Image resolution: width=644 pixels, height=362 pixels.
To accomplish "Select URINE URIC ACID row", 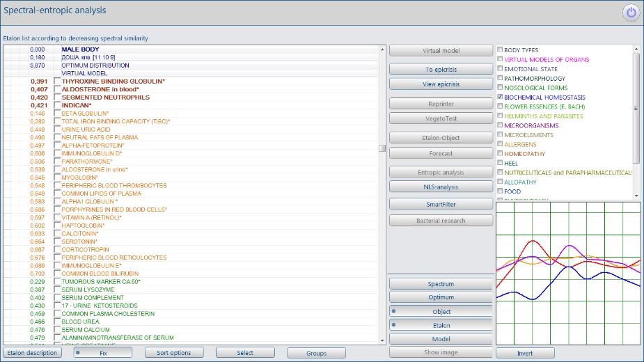I will pyautogui.click(x=191, y=129).
